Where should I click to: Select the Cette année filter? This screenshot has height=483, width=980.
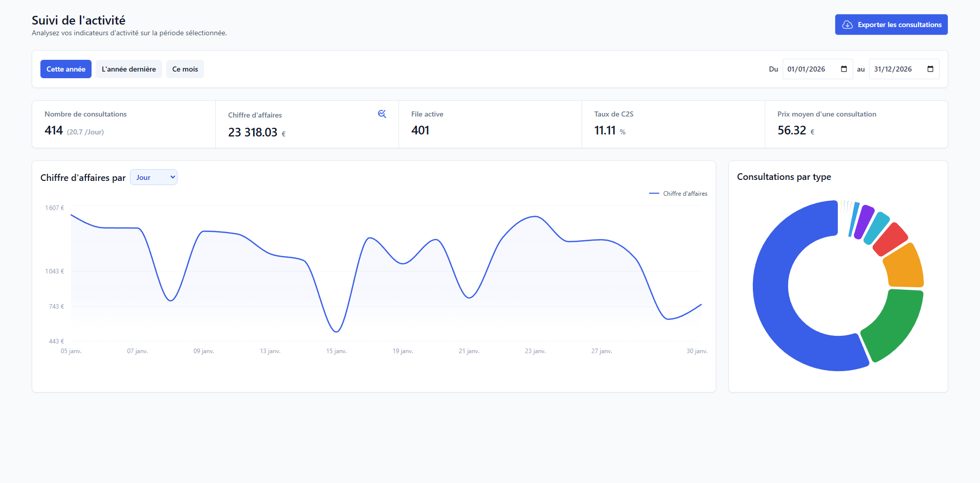[66, 69]
